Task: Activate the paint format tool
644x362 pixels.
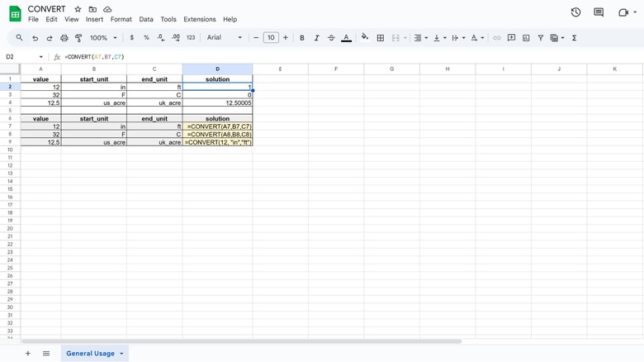Action: 78,38
